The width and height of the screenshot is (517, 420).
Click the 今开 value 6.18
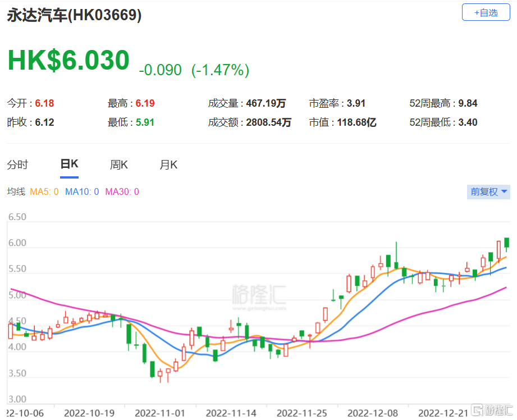[x=44, y=103]
